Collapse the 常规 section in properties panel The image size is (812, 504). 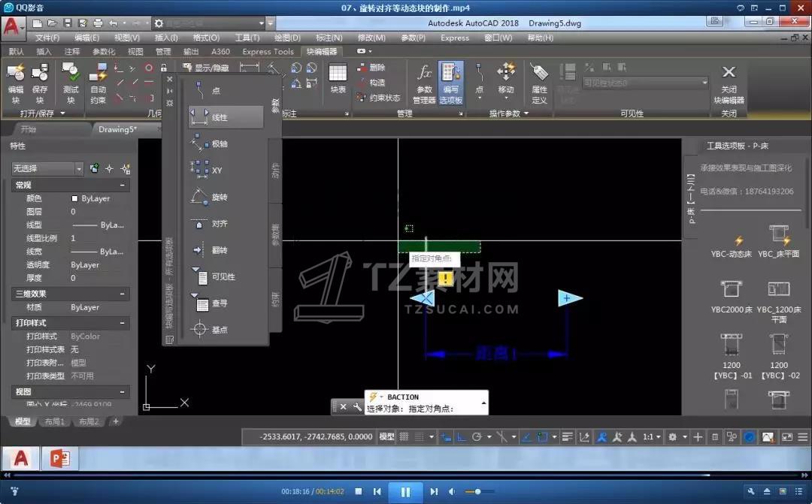pos(122,185)
